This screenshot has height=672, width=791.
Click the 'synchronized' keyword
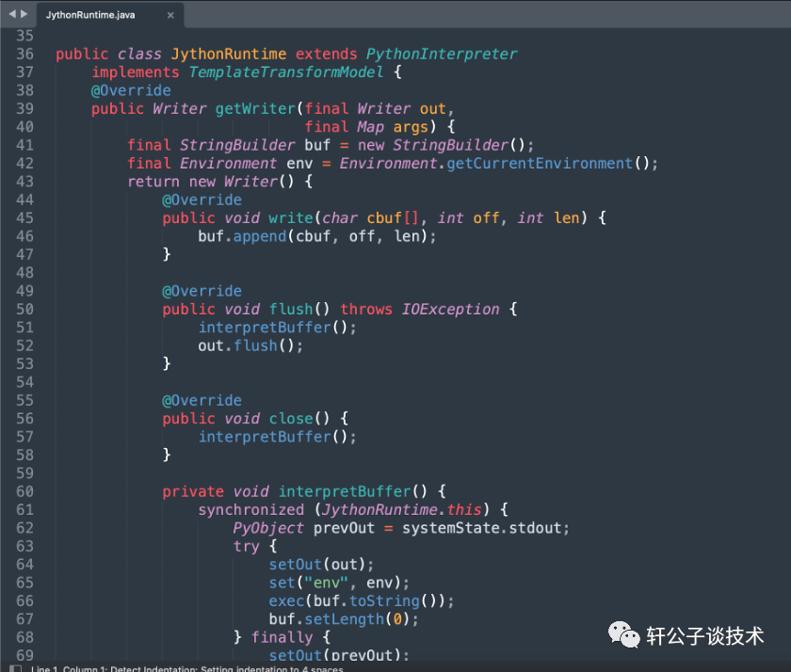(250, 510)
